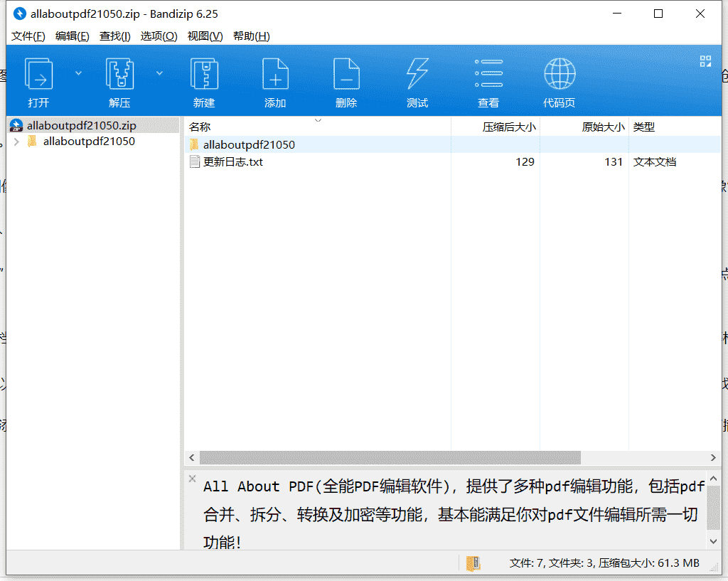Open the 选项(O) menu
This screenshot has width=728, height=581.
click(159, 36)
